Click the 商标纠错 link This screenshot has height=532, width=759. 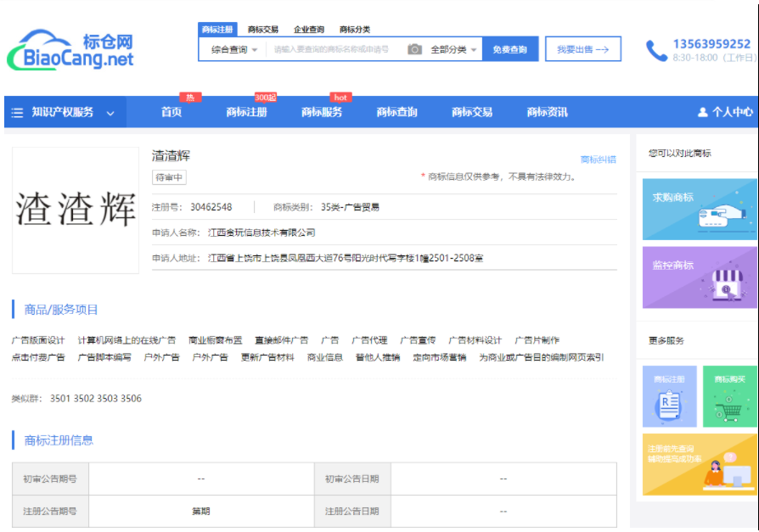(598, 160)
